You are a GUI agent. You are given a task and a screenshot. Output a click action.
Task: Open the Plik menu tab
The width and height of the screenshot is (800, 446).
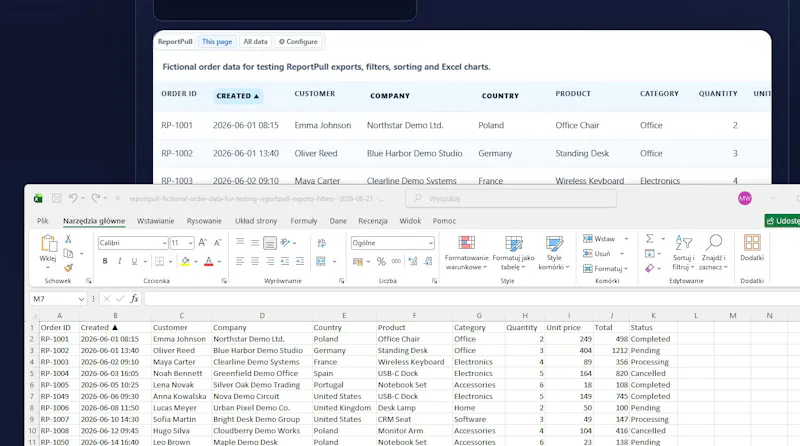point(43,221)
